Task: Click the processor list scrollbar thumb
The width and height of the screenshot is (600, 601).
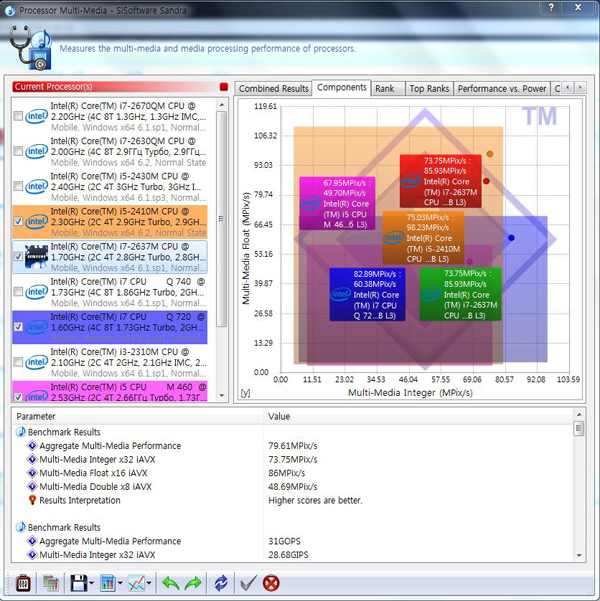Action: click(221, 218)
